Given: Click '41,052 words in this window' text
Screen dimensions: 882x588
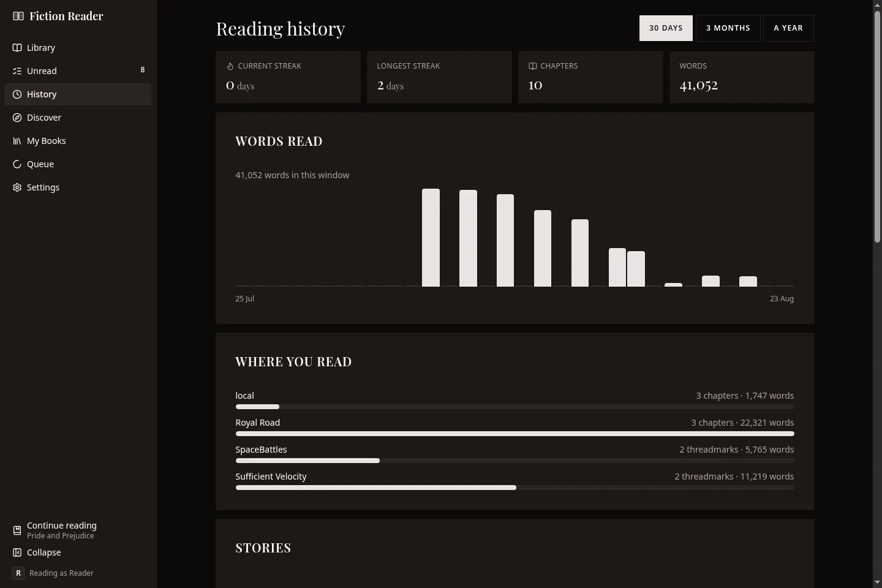Looking at the screenshot, I should coord(292,175).
